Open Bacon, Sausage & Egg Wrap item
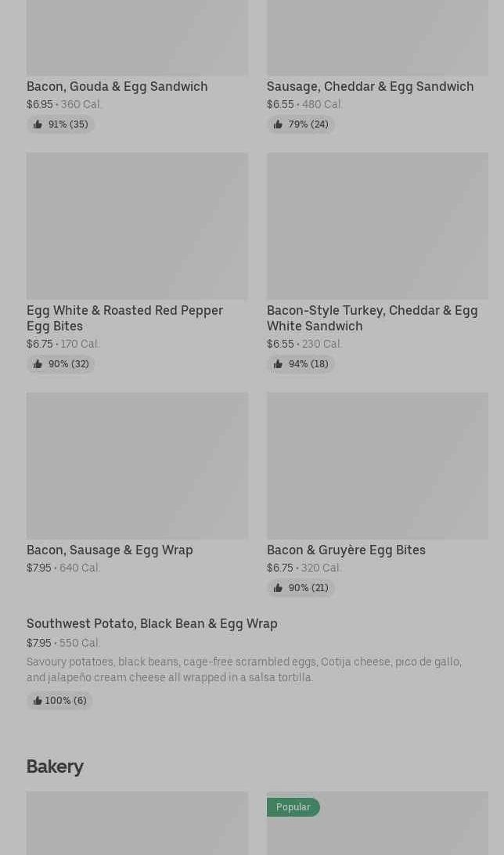 coord(110,550)
